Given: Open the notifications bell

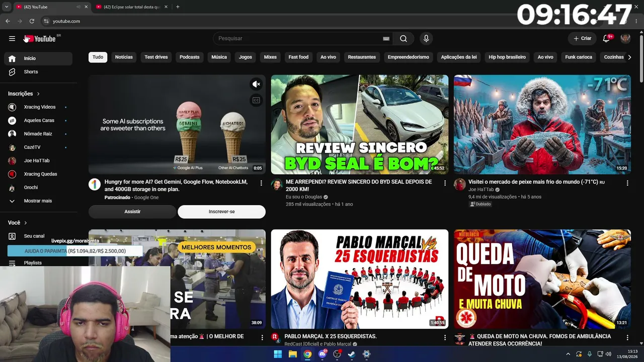Looking at the screenshot, I should [x=607, y=39].
